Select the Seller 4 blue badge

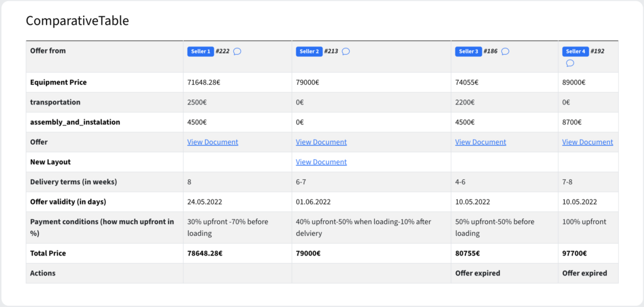tap(576, 52)
